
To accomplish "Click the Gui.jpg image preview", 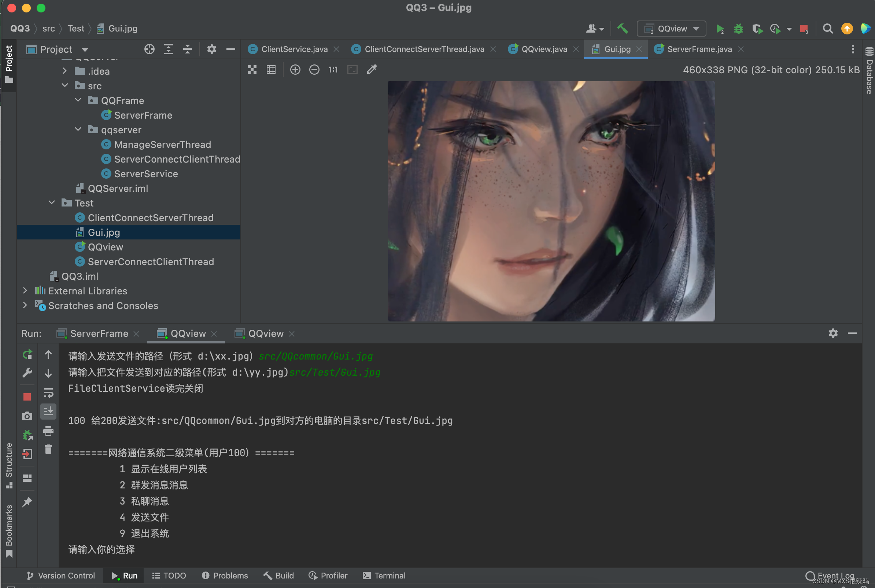I will pyautogui.click(x=551, y=201).
